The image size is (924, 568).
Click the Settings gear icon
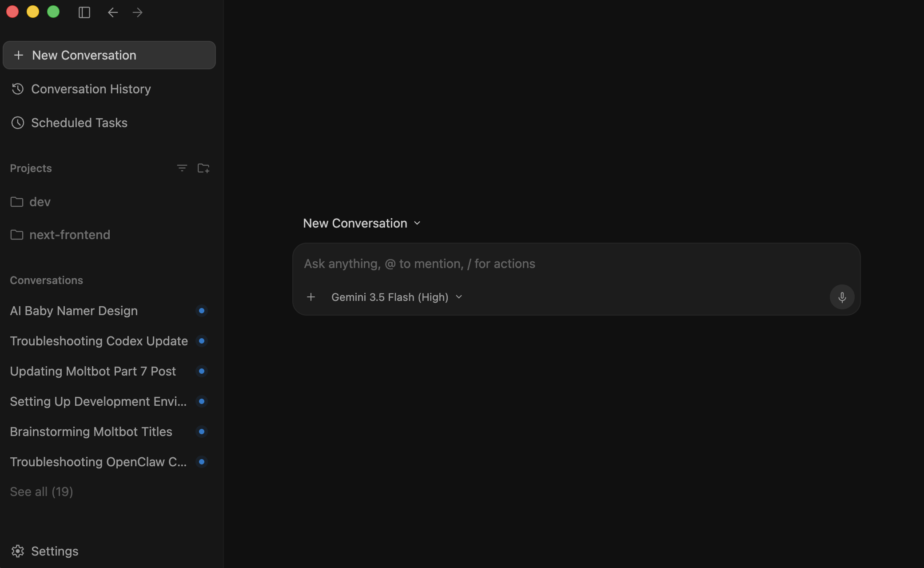(x=18, y=551)
